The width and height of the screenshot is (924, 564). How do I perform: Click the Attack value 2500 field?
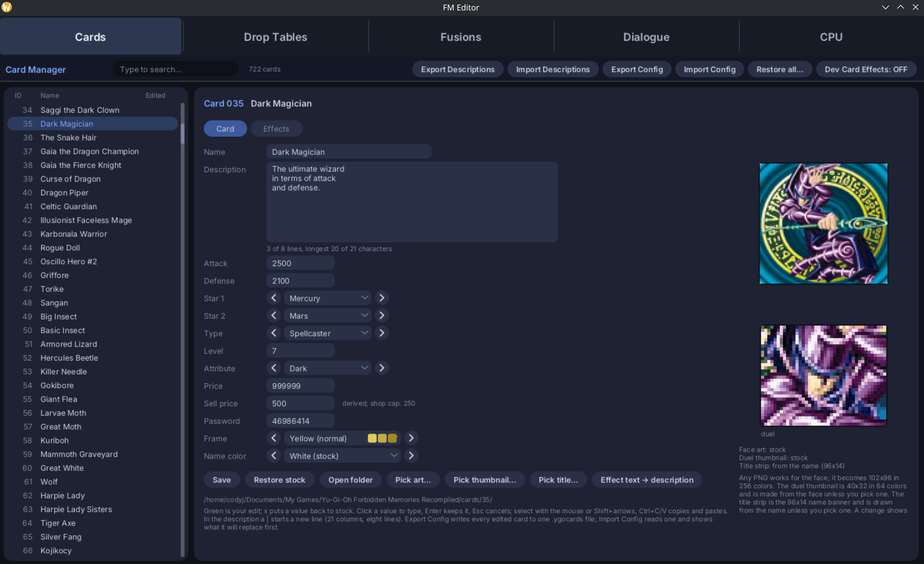pyautogui.click(x=300, y=263)
